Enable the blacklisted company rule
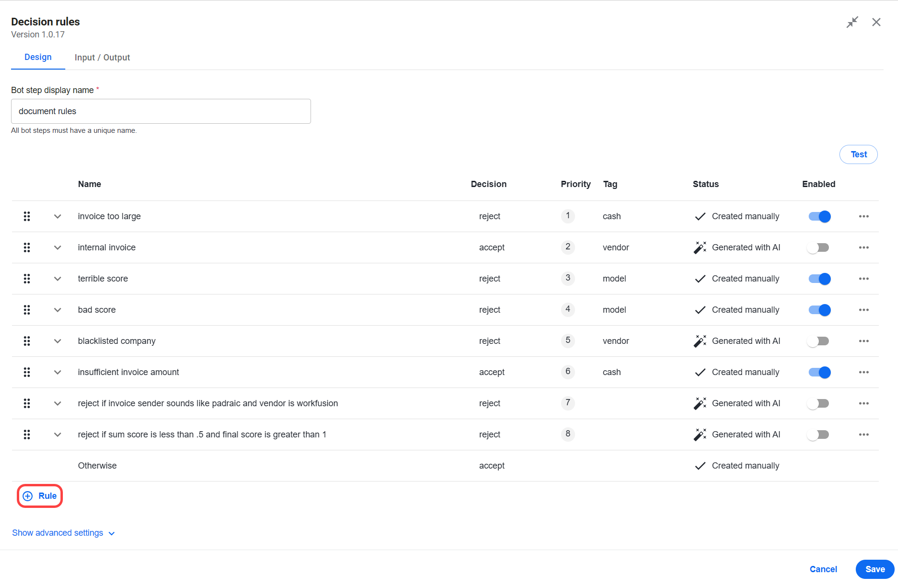Screen dimensions: 898x588 click(818, 341)
